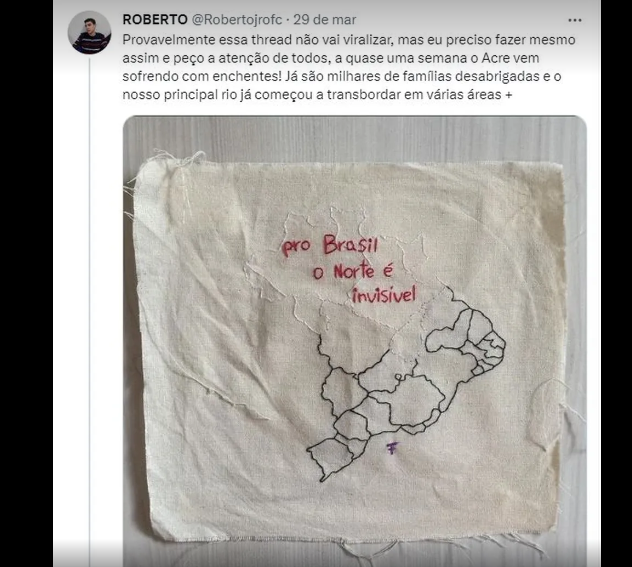Click the red "pro Brasil" embroidery in the photo

point(330,245)
